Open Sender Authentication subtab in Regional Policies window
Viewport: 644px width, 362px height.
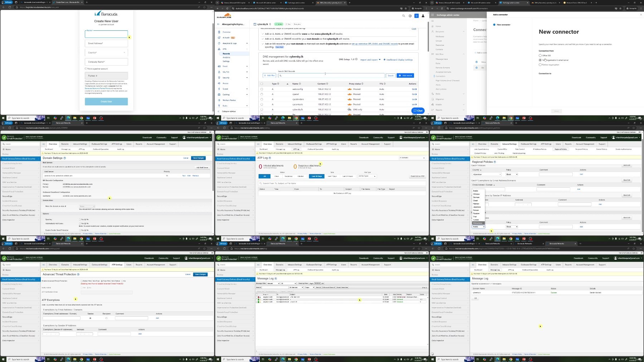(623, 149)
